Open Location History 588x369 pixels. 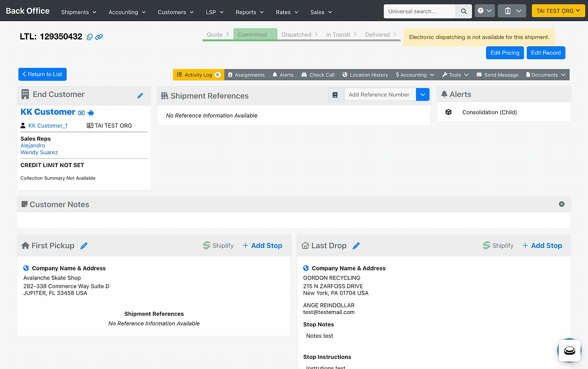pos(365,75)
